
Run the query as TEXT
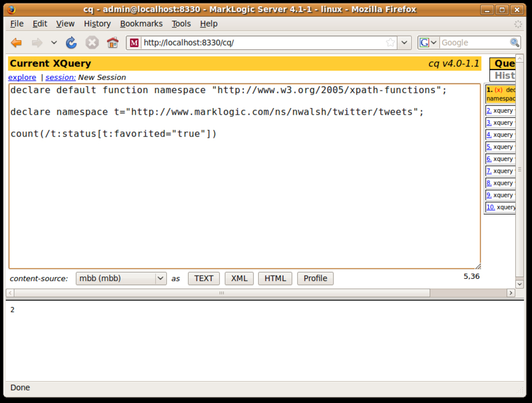tap(204, 278)
